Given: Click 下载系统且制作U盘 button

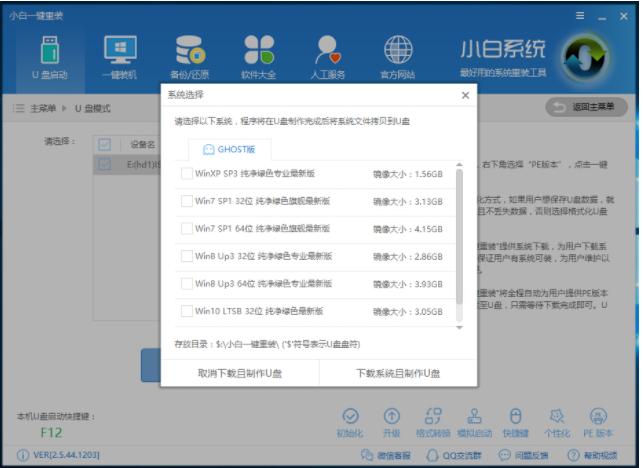Looking at the screenshot, I should 398,373.
